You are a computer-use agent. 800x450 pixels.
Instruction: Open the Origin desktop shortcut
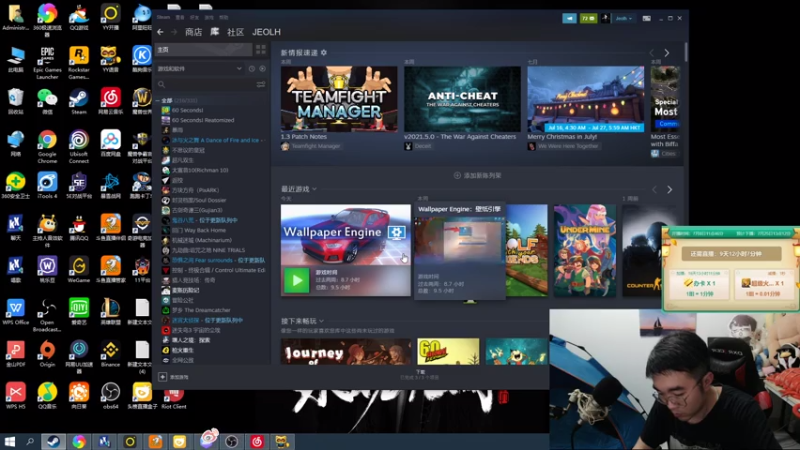(47, 354)
